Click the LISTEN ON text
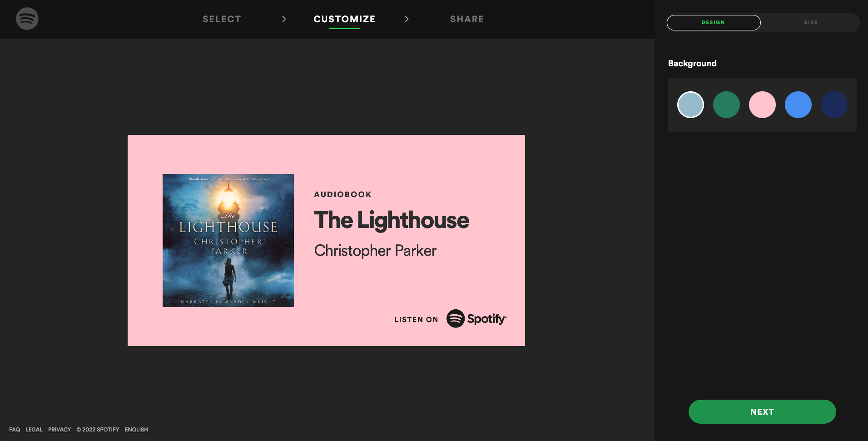This screenshot has width=868, height=441. (416, 320)
